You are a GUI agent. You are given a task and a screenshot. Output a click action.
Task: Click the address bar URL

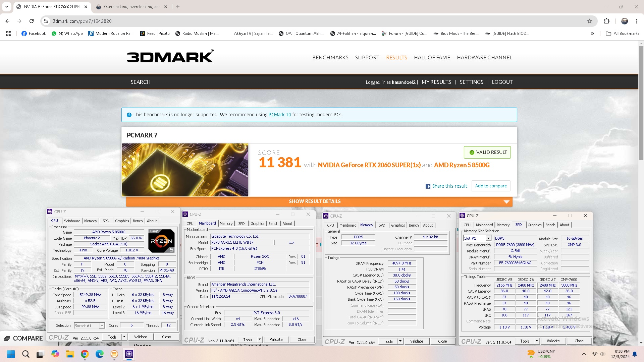[x=82, y=21]
